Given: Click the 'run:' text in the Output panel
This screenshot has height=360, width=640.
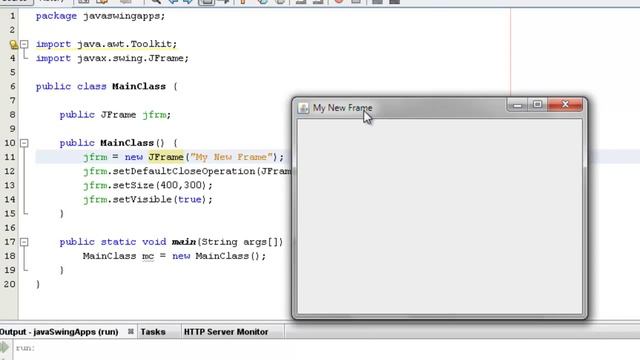Looking at the screenshot, I should pyautogui.click(x=25, y=348).
